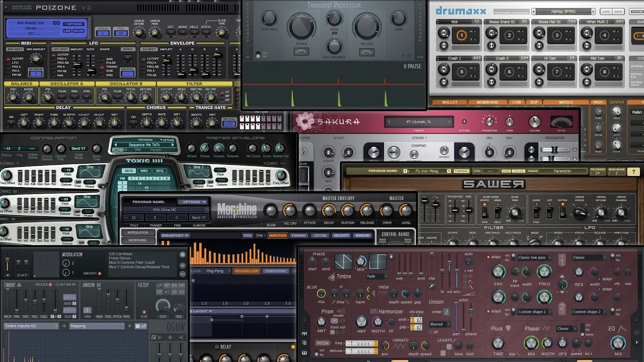644x362 pixels.
Task: Solo the Hi Tom pad in Drumaxx
Action: [570, 75]
